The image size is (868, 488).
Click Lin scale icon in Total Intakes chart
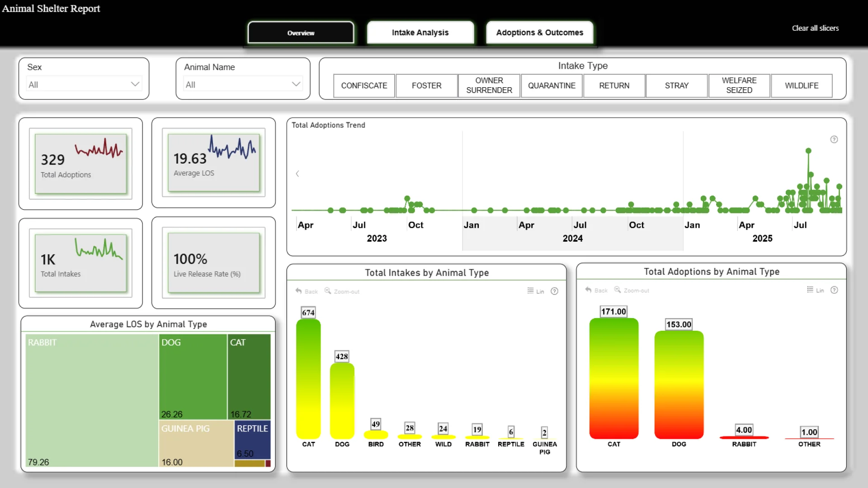tap(531, 291)
